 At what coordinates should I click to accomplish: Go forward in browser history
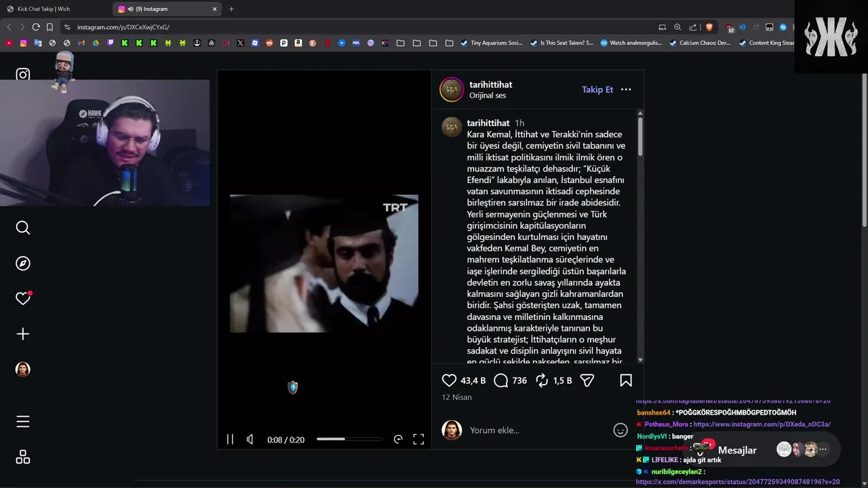(22, 27)
